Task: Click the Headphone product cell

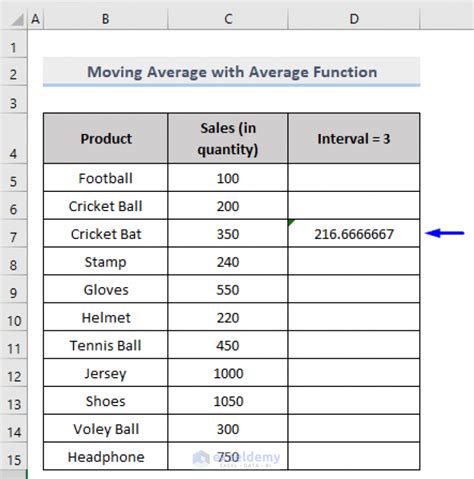Action: [x=105, y=456]
